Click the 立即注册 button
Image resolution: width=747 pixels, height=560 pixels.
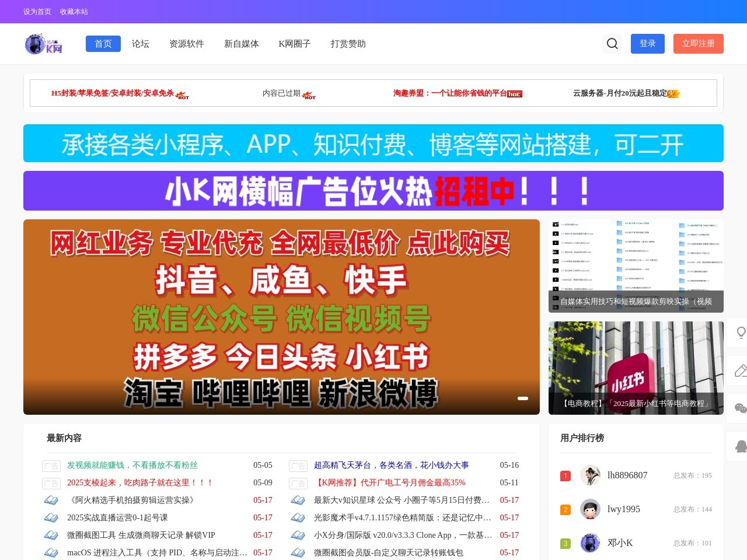click(699, 44)
